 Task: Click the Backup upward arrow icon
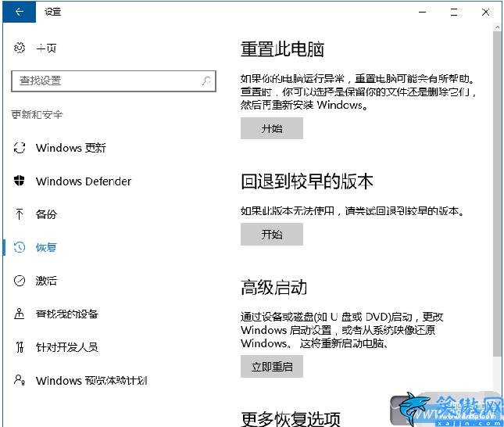pos(20,214)
